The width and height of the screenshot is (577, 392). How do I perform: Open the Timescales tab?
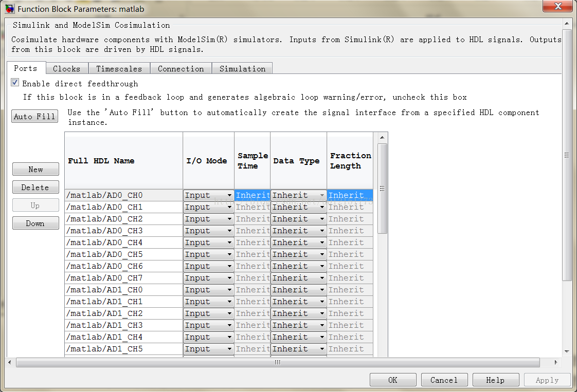(x=119, y=68)
